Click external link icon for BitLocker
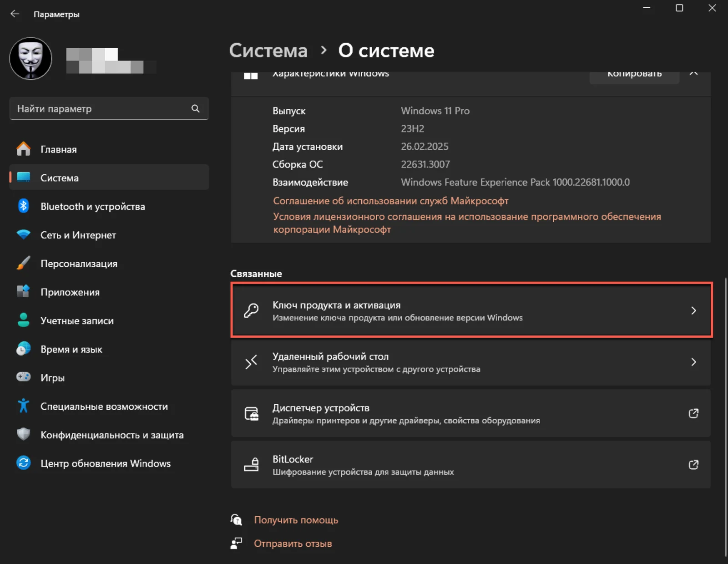 [693, 465]
